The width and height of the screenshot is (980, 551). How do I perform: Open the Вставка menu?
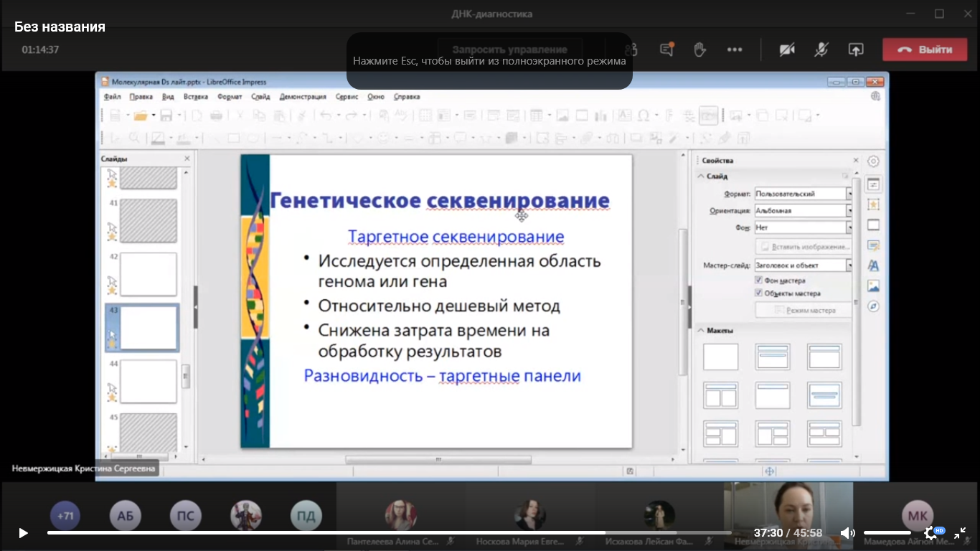pyautogui.click(x=196, y=96)
